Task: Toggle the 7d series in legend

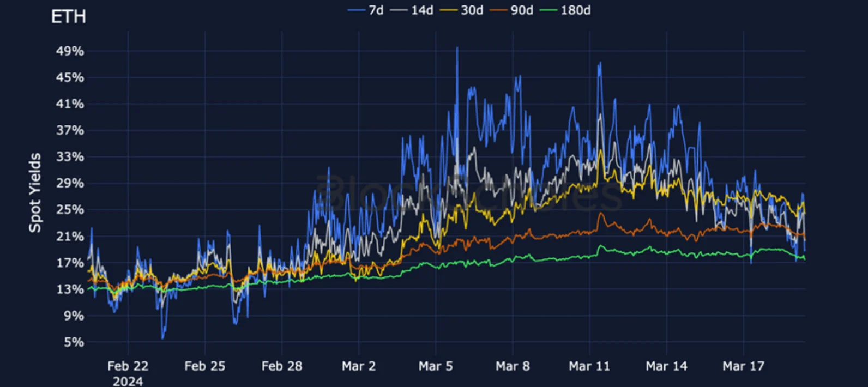Action: [x=366, y=10]
